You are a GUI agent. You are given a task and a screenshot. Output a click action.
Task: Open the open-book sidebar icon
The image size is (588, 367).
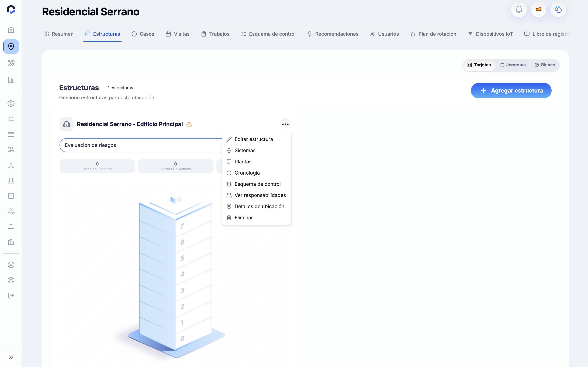tap(11, 227)
